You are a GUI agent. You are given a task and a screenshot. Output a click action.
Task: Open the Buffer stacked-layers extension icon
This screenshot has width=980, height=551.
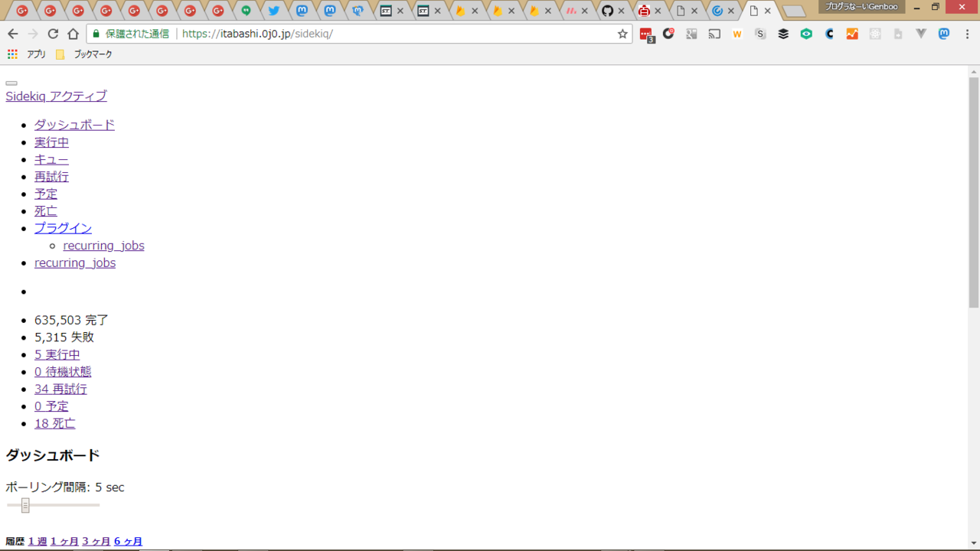pos(783,34)
